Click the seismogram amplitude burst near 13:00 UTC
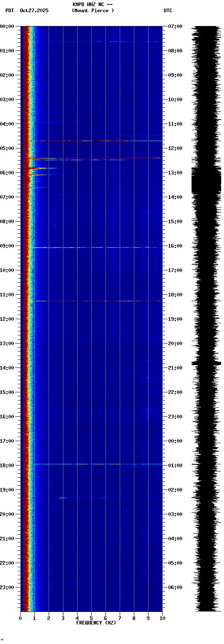The height and width of the screenshot is (644, 224). coord(206,181)
